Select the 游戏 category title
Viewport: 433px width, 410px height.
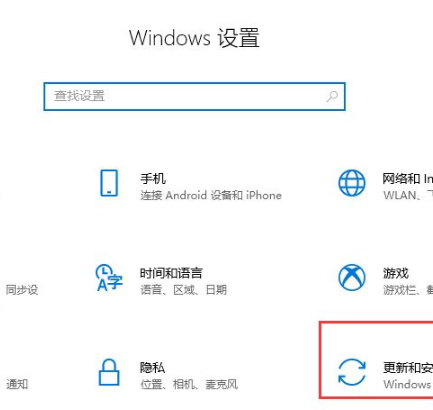pyautogui.click(x=396, y=273)
